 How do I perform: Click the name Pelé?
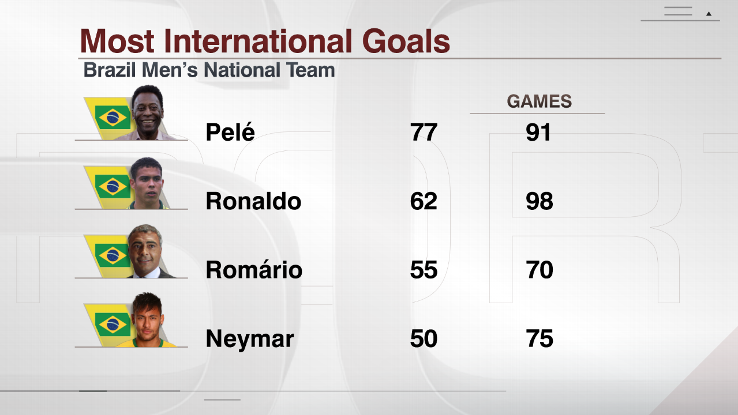point(230,132)
